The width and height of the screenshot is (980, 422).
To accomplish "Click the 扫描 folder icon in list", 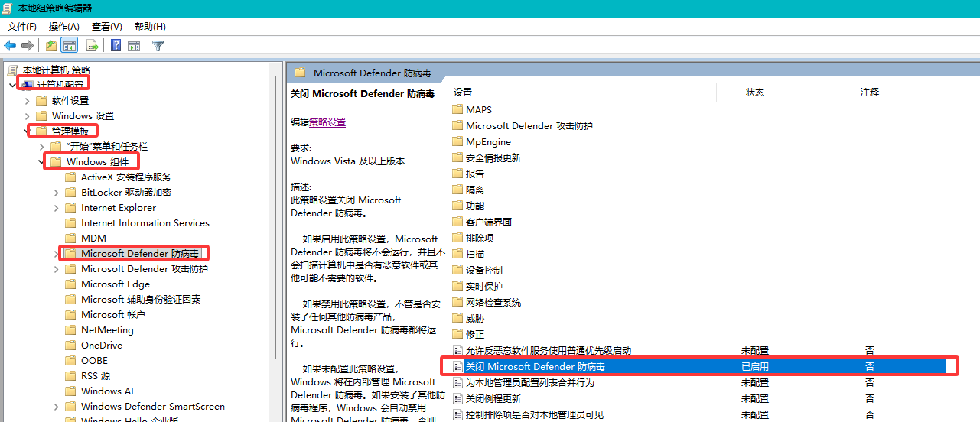I will click(457, 254).
